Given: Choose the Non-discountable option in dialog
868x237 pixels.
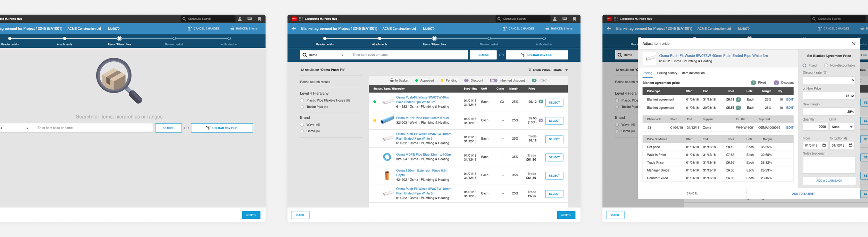Looking at the screenshot, I should click(x=826, y=65).
